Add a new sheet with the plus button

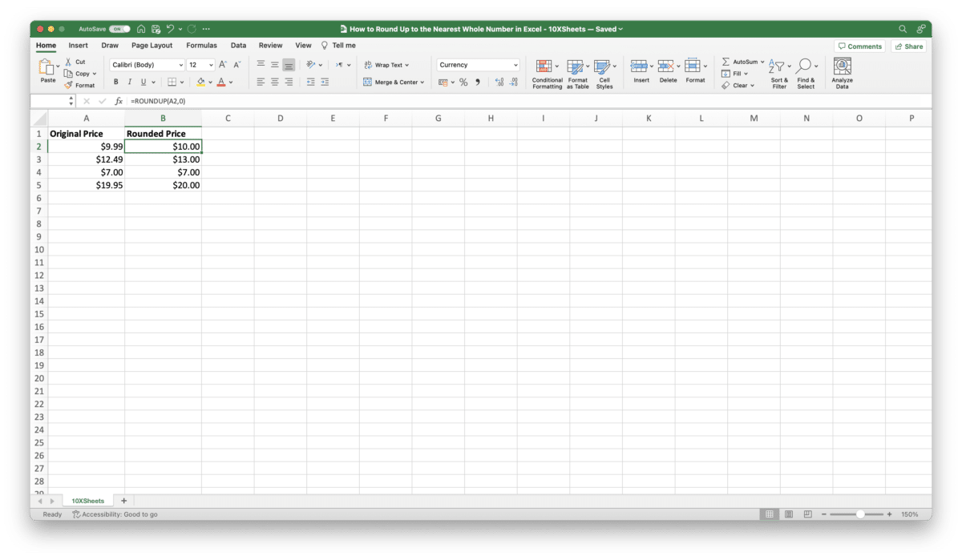tap(123, 500)
